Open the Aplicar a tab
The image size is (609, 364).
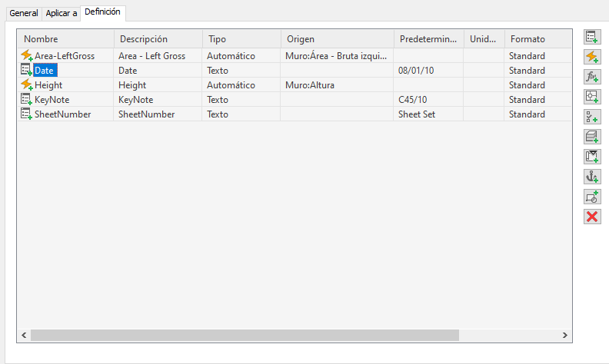tap(62, 13)
